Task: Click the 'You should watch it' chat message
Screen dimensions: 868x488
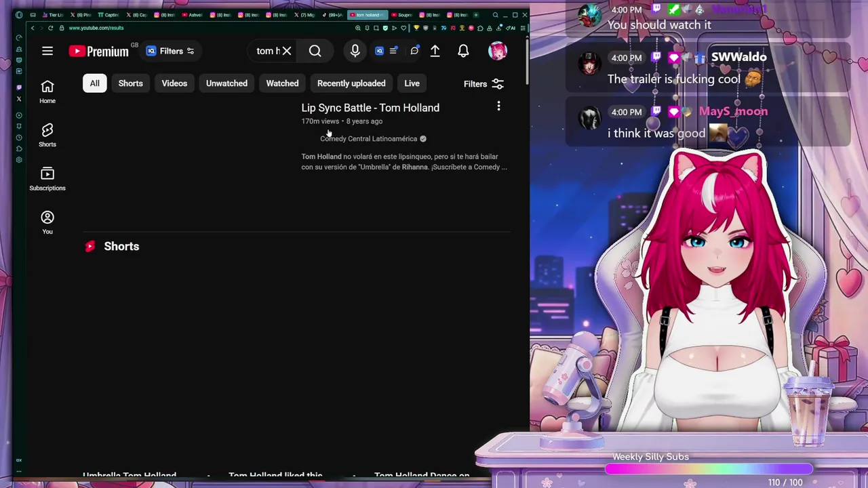Action: tap(659, 25)
